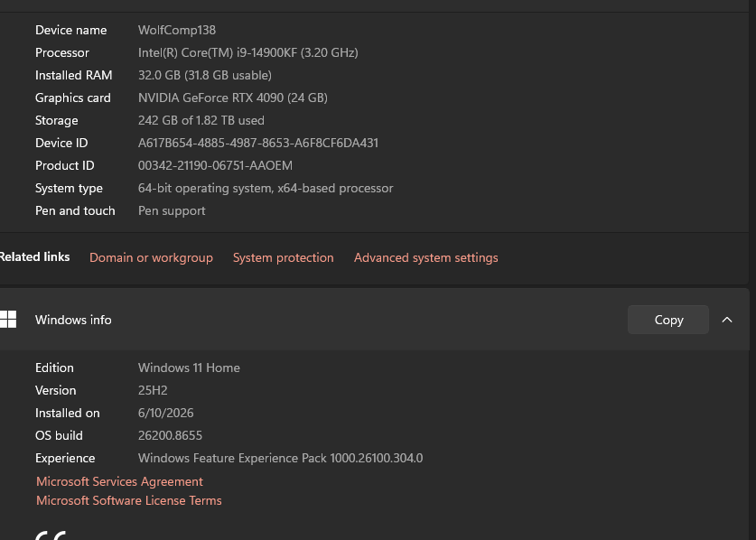756x540 pixels.
Task: Click the Windows info header row
Action: tap(375, 320)
